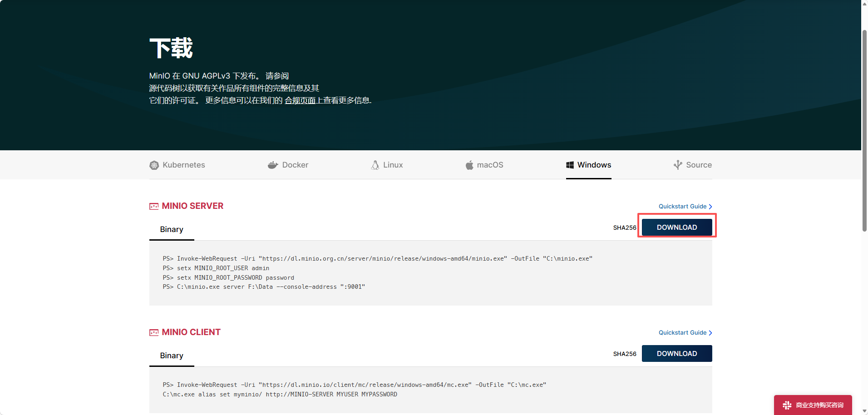Pick the Linux penguin icon
Viewport: 868px width, 415px height.
tap(375, 165)
